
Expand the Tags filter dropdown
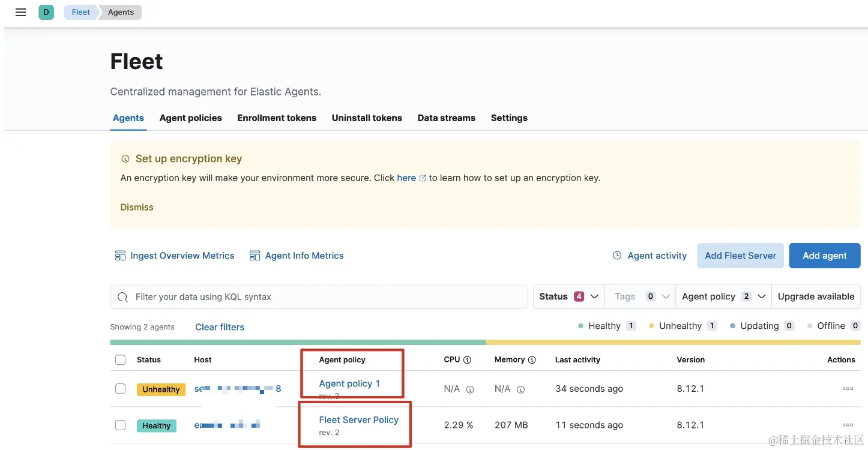click(x=640, y=296)
